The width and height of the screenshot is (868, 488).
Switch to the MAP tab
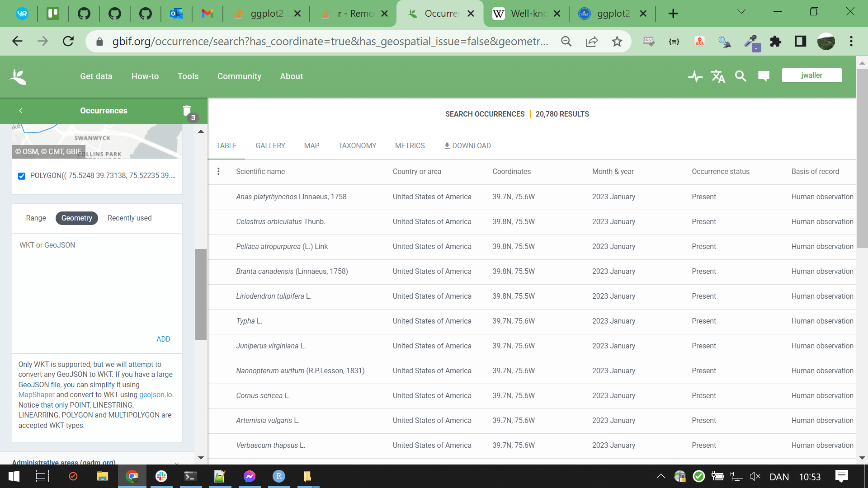pos(311,146)
